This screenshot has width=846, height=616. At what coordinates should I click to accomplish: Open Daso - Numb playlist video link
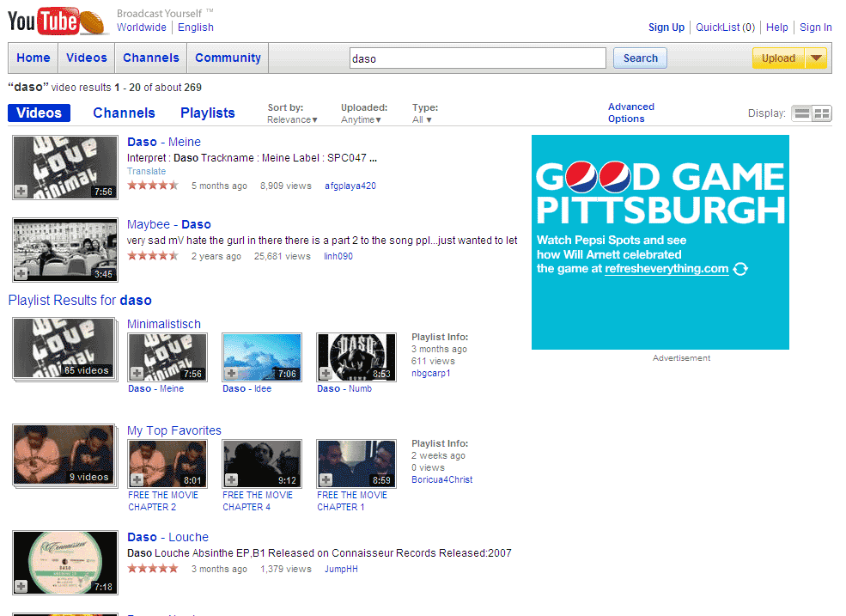pyautogui.click(x=344, y=388)
